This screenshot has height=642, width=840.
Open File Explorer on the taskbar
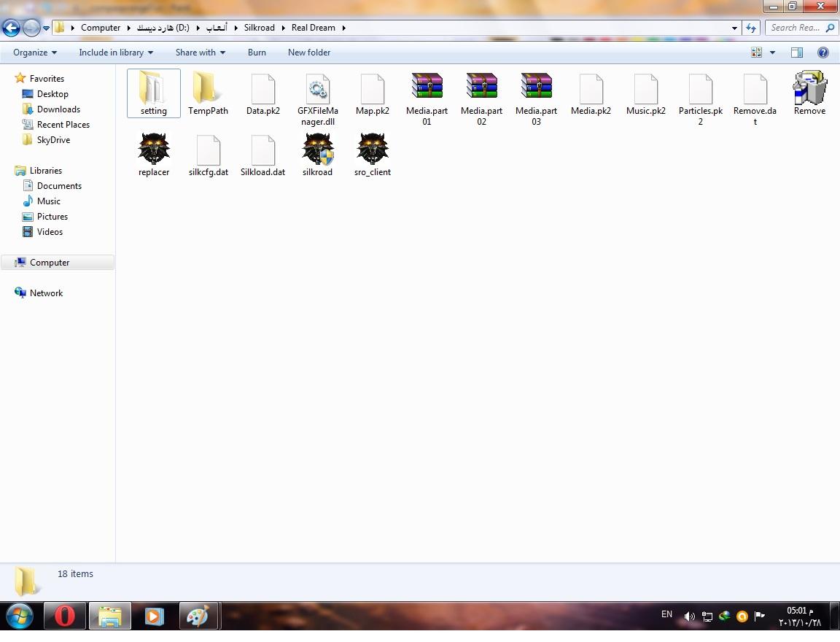click(x=110, y=616)
